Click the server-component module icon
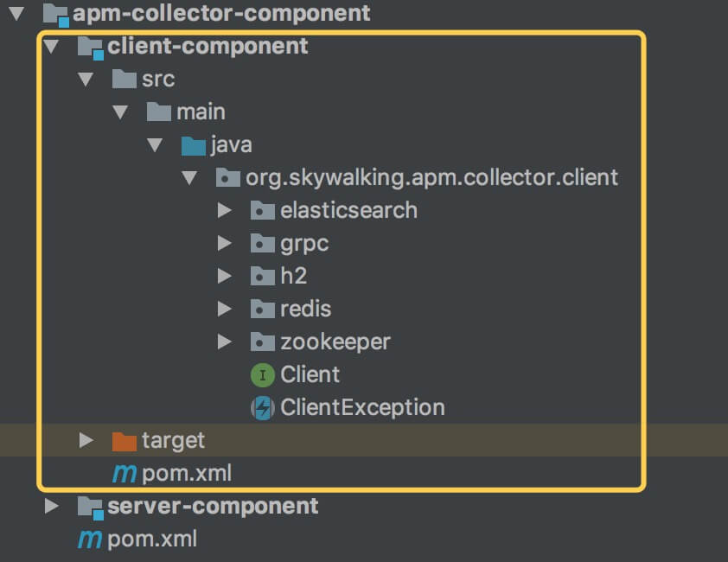Image resolution: width=728 pixels, height=562 pixels. [90, 508]
